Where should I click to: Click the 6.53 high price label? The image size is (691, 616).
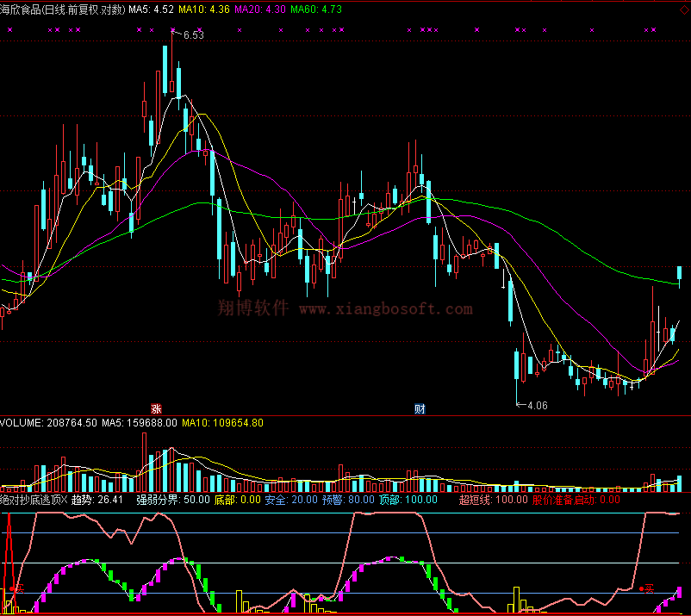[194, 34]
